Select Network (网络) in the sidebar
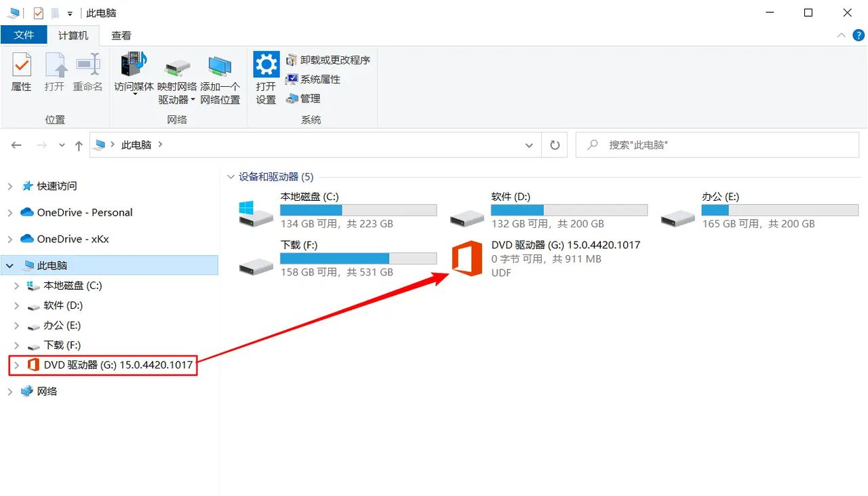This screenshot has width=868, height=496. pos(47,392)
